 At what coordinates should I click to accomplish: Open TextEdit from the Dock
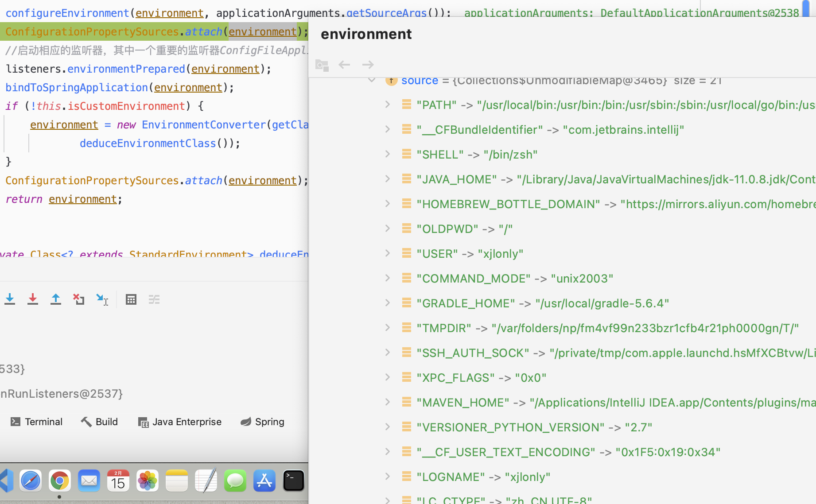point(206,481)
